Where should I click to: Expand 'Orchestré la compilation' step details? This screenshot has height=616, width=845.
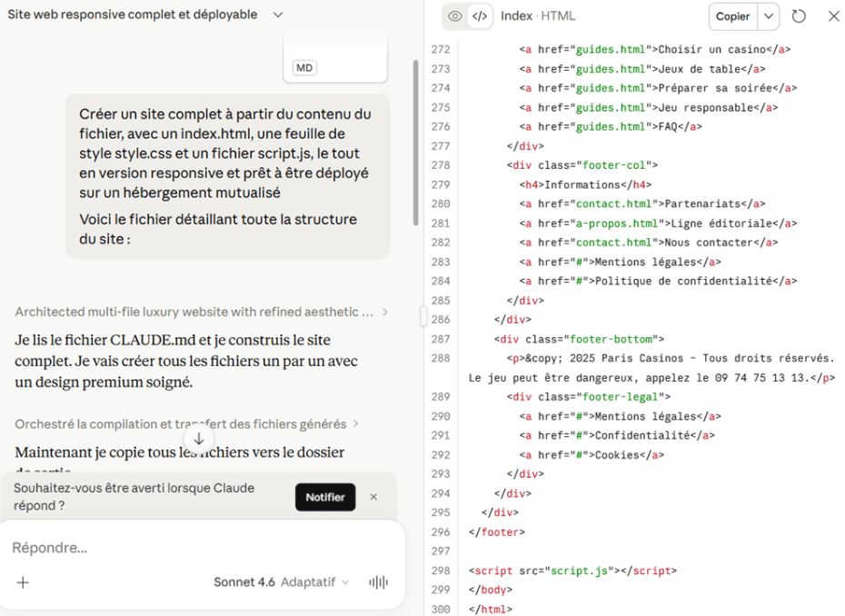point(186,424)
